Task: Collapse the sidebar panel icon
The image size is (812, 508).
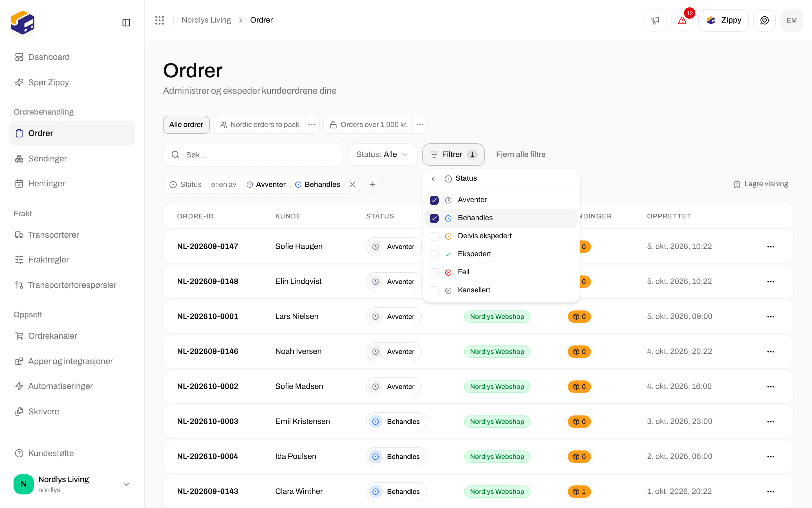Action: pos(126,23)
